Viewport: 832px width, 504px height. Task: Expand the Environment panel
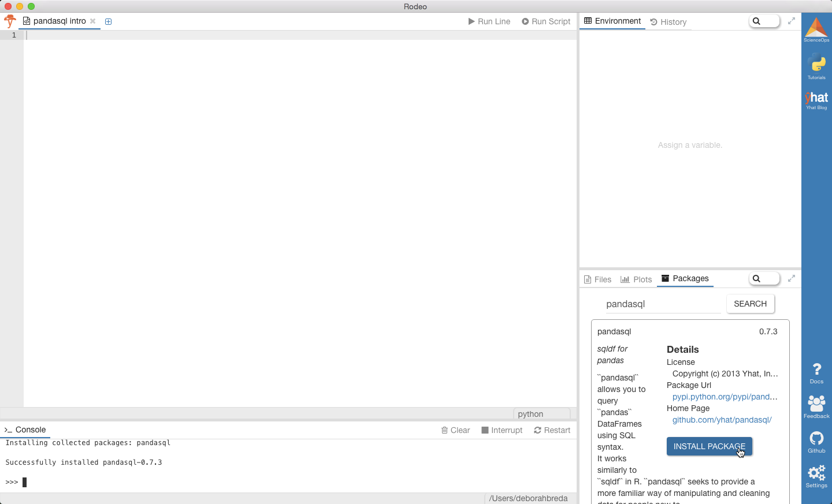tap(792, 21)
